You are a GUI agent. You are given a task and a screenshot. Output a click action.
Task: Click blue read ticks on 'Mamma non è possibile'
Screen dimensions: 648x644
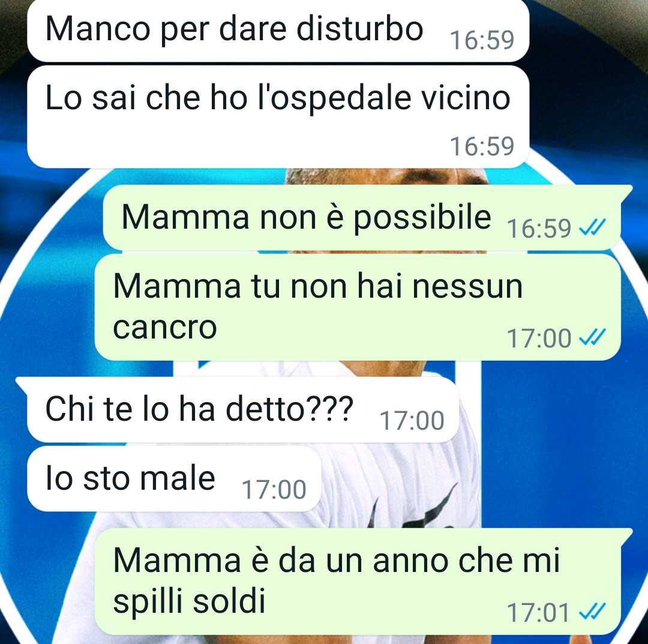click(x=592, y=227)
